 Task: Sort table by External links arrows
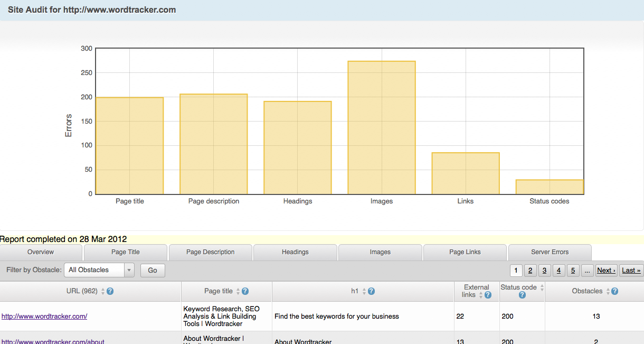pyautogui.click(x=480, y=295)
